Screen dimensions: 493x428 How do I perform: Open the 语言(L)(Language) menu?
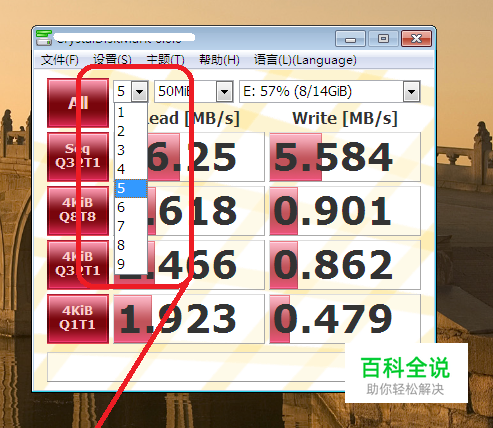[x=305, y=60]
